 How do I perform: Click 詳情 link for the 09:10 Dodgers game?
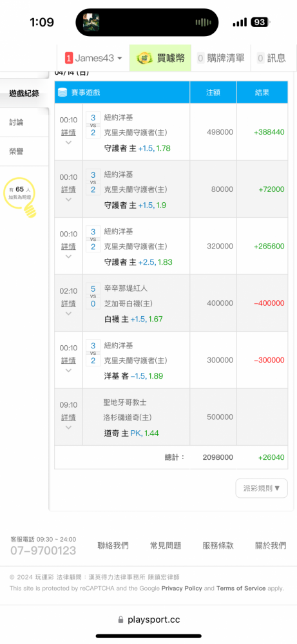68,417
